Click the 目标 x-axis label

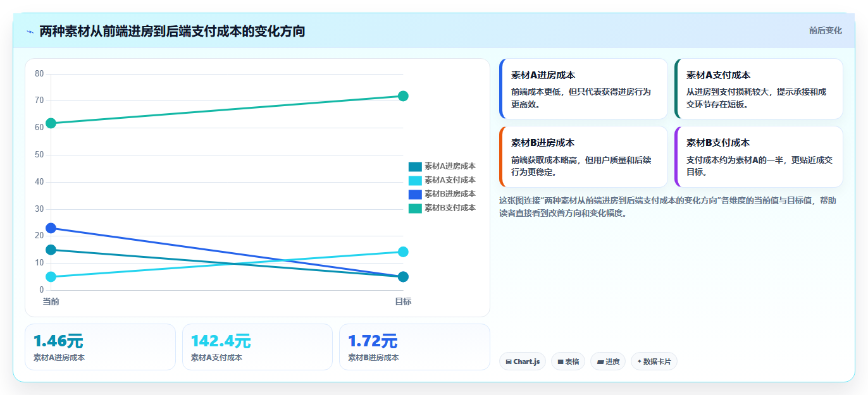[x=403, y=301]
